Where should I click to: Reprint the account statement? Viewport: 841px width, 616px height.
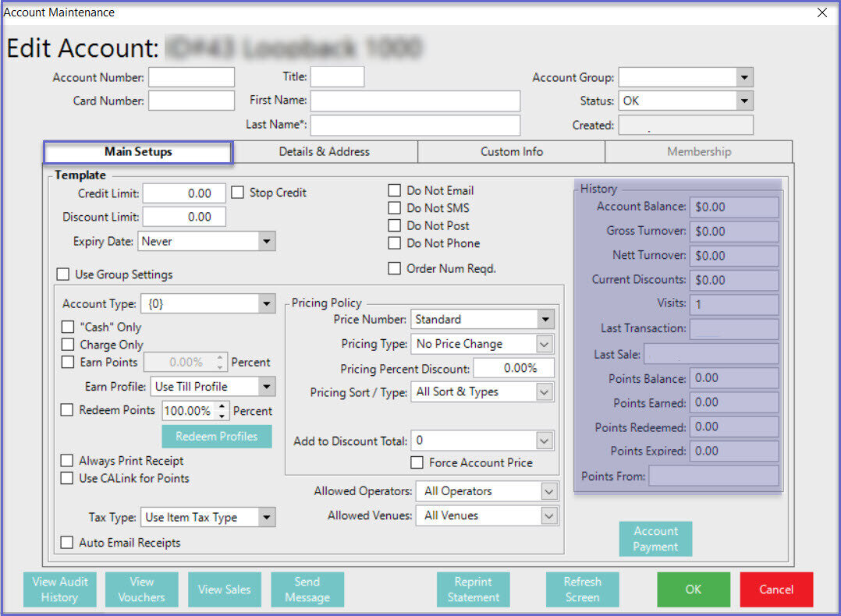click(x=473, y=589)
